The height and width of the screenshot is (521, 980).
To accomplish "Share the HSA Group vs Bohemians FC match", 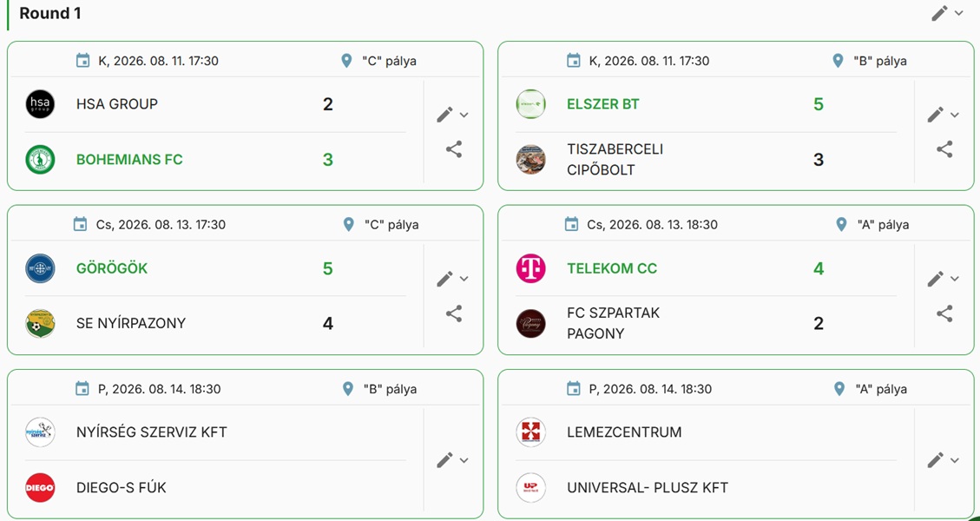I will pos(454,148).
